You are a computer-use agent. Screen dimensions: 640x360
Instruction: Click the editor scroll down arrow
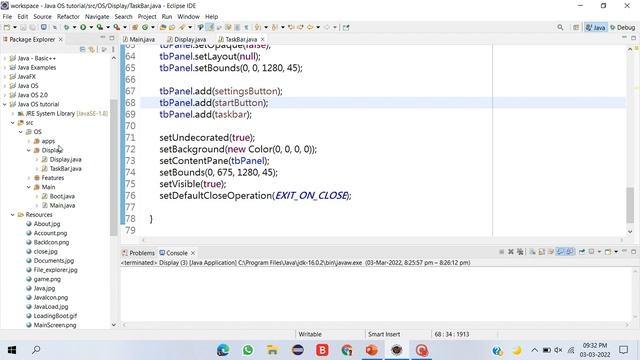click(630, 232)
